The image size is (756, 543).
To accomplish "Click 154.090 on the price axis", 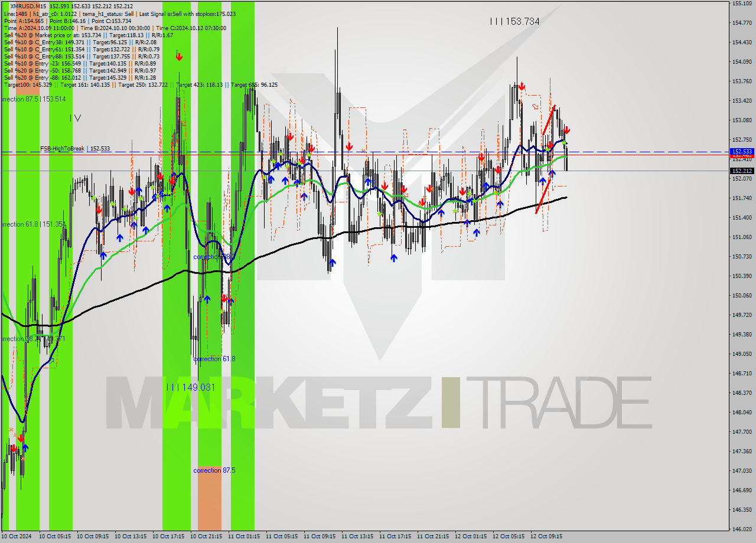I will pyautogui.click(x=742, y=61).
